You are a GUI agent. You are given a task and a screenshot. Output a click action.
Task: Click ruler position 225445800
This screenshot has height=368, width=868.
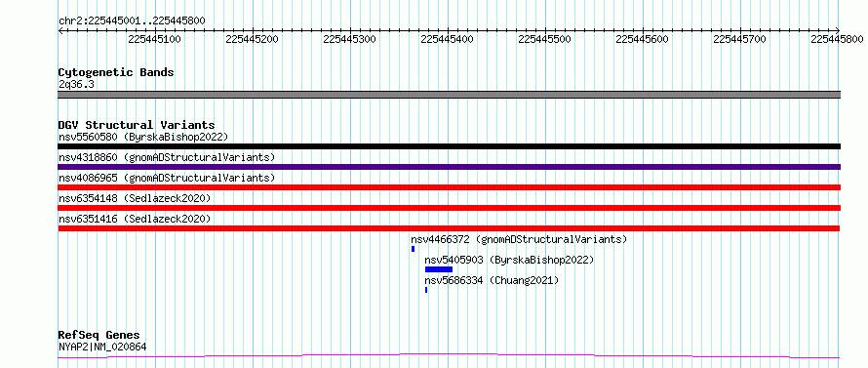838,39
